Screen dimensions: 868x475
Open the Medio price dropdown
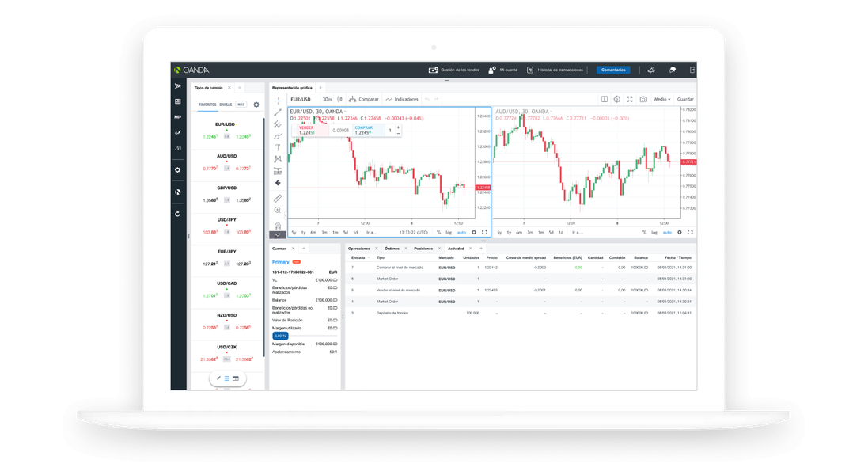click(662, 99)
